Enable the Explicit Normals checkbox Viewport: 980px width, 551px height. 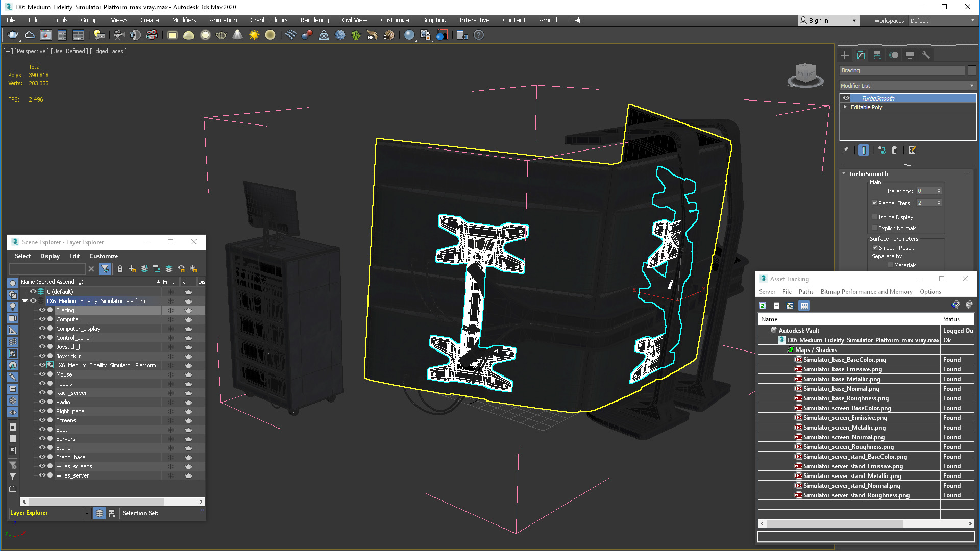[875, 228]
